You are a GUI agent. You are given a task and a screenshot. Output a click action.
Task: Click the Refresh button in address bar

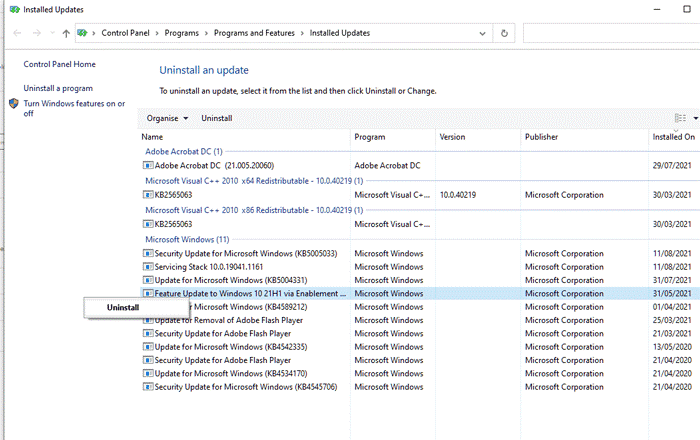click(505, 33)
